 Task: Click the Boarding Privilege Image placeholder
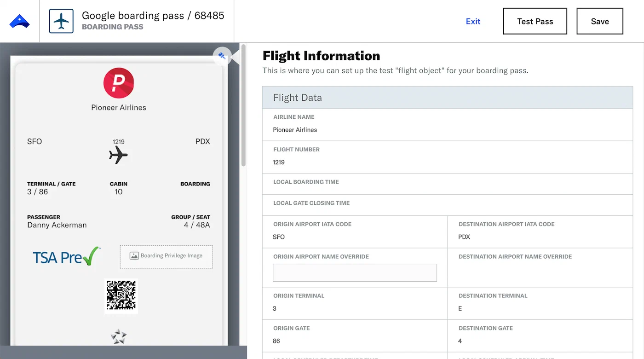coord(166,257)
